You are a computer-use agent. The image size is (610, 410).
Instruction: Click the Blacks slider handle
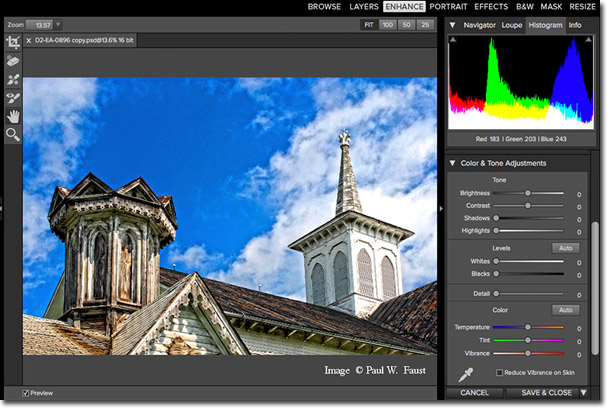click(496, 274)
